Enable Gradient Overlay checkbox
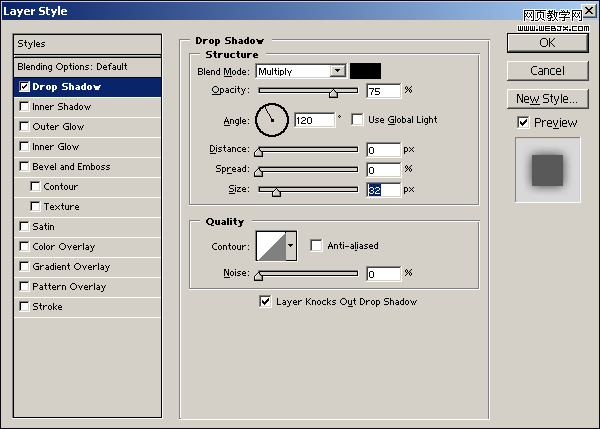This screenshot has height=429, width=600. pyautogui.click(x=24, y=266)
